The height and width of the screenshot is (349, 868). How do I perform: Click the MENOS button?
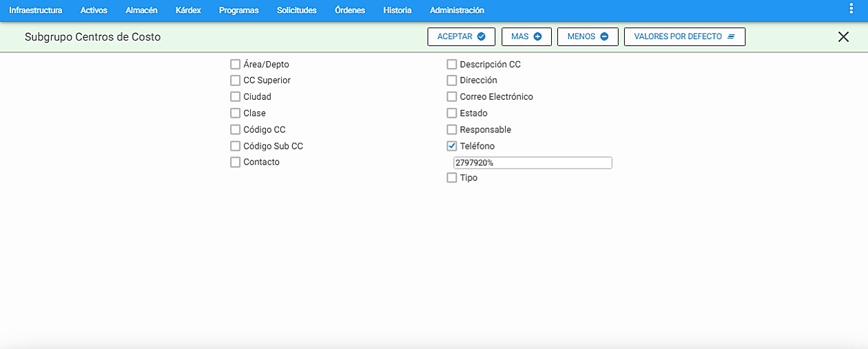[x=588, y=36]
